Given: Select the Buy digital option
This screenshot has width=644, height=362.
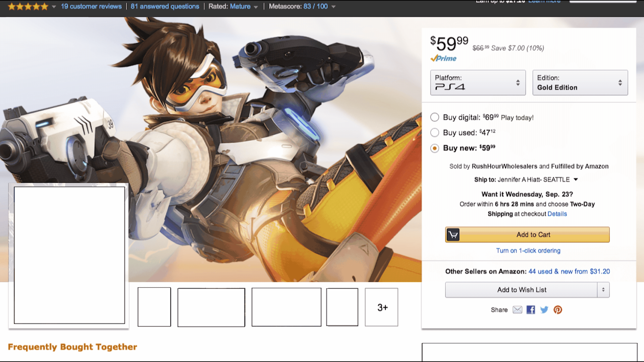Looking at the screenshot, I should click(435, 117).
